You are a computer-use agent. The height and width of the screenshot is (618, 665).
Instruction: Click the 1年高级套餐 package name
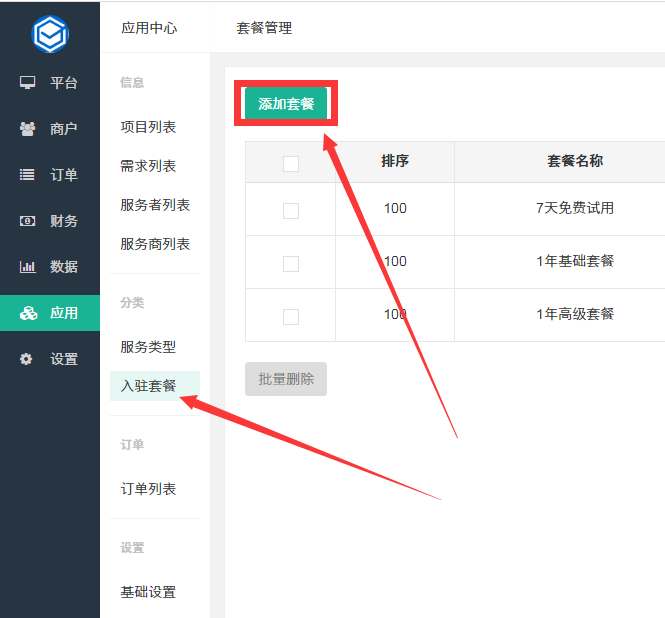575,314
